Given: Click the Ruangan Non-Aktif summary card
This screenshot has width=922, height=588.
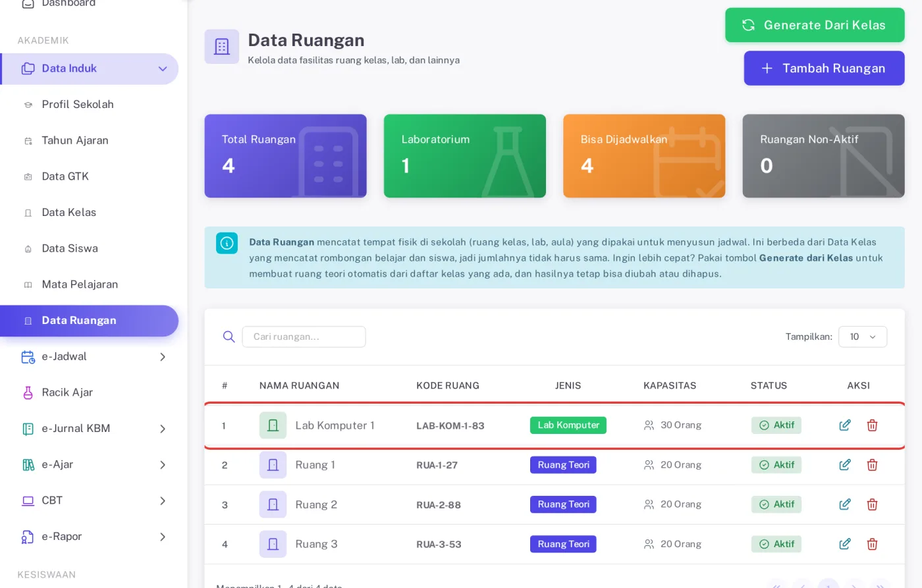Looking at the screenshot, I should point(823,156).
